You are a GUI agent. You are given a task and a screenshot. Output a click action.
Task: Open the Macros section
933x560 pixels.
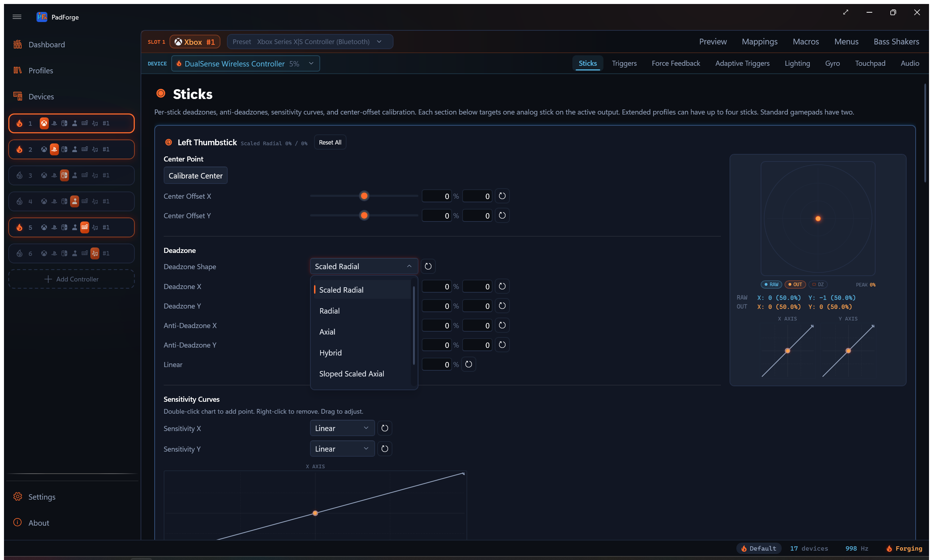[805, 42]
